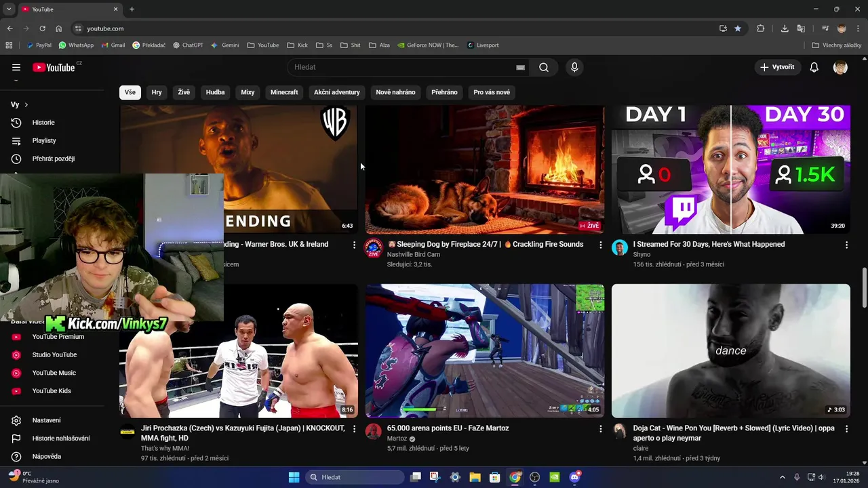Open Discord from the taskbar
This screenshot has height=488, width=868.
tap(575, 477)
